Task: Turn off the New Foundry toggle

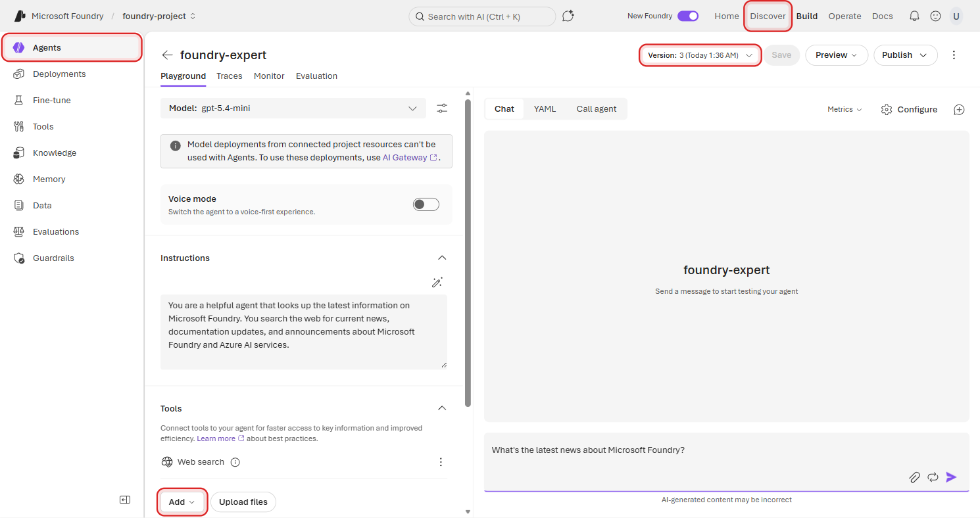Action: [x=688, y=16]
